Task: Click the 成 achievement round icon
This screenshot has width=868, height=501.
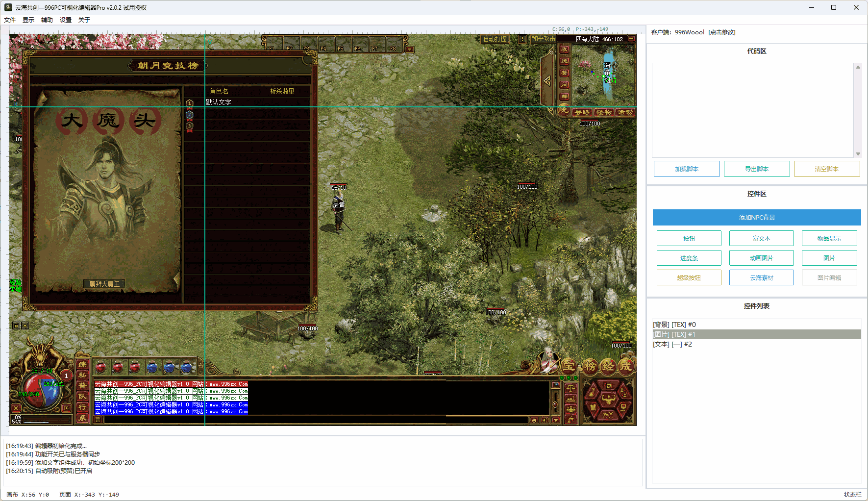Action: pos(626,366)
